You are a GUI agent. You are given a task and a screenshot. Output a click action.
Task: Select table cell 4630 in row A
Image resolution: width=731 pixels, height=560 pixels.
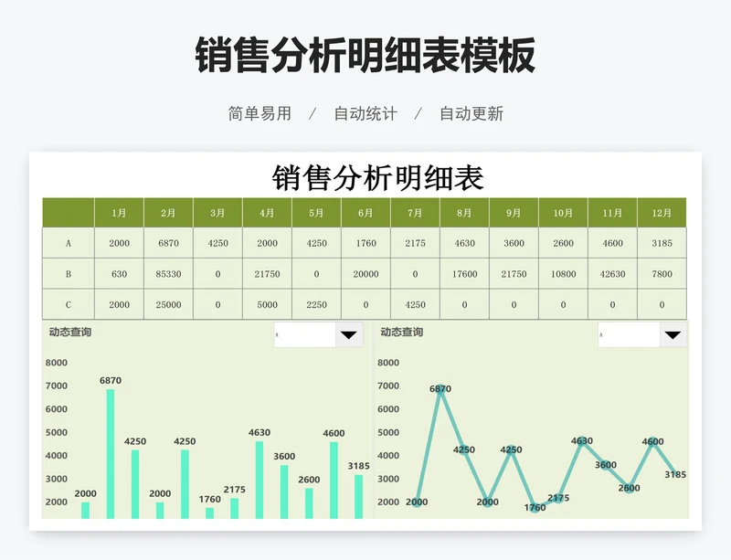click(x=465, y=243)
